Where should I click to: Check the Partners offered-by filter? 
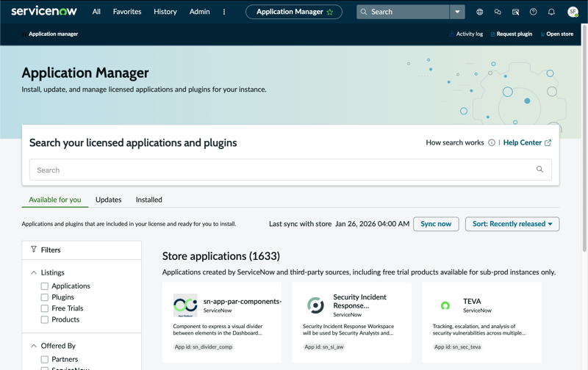click(45, 360)
